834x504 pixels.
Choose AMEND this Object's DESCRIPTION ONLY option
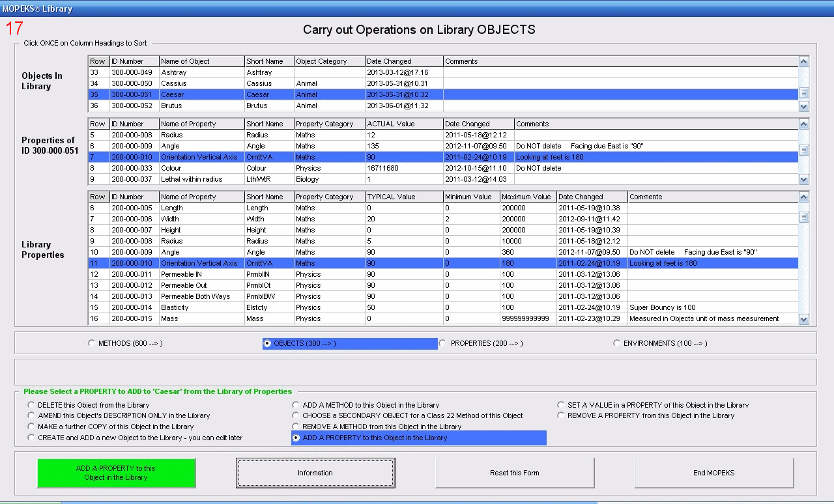coord(31,415)
